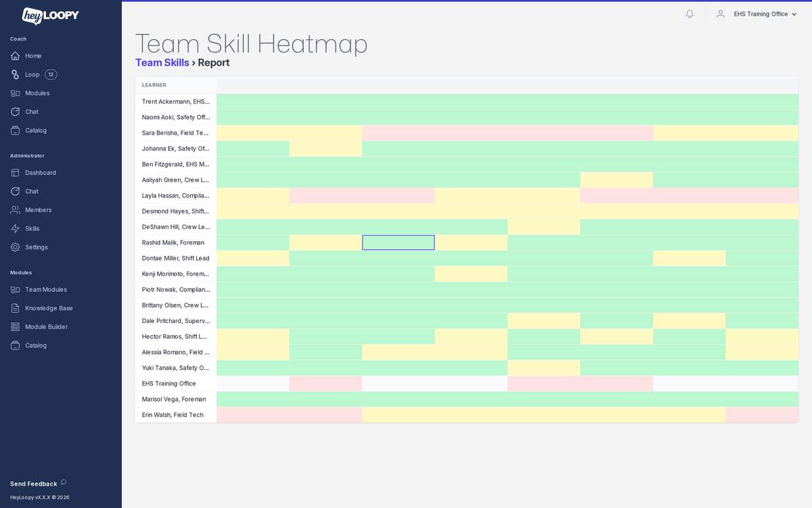
Task: Click the Team Modules icon
Action: point(15,289)
